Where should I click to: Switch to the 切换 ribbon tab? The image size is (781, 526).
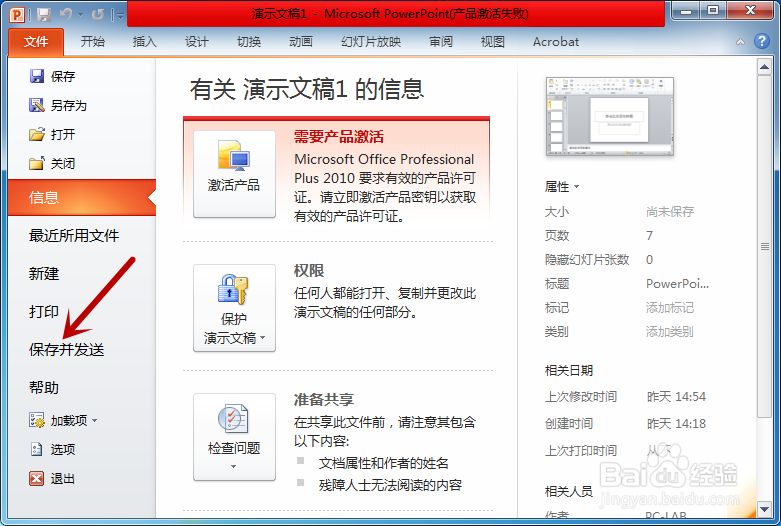(x=249, y=42)
